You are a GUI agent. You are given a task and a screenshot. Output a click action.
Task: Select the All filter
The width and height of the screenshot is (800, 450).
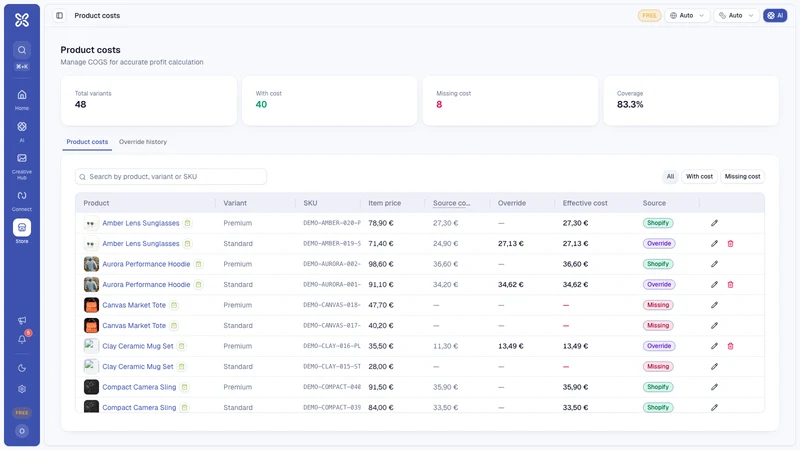[670, 177]
